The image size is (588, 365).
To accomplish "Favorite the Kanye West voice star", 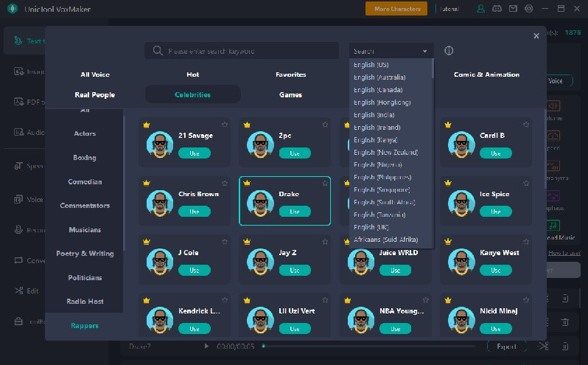I will [526, 242].
